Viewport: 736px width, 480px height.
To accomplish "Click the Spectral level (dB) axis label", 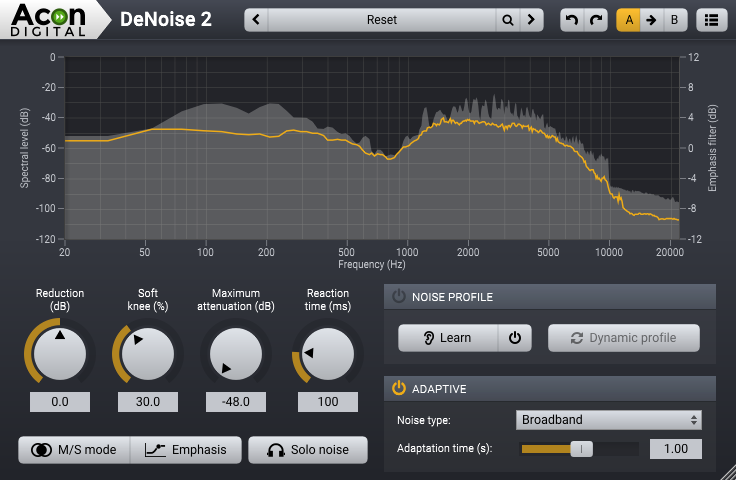I will (x=24, y=148).
